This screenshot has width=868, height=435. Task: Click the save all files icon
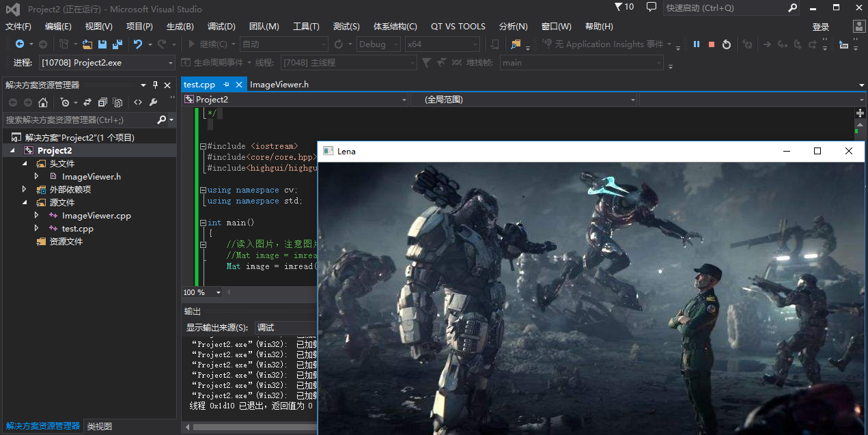[117, 44]
